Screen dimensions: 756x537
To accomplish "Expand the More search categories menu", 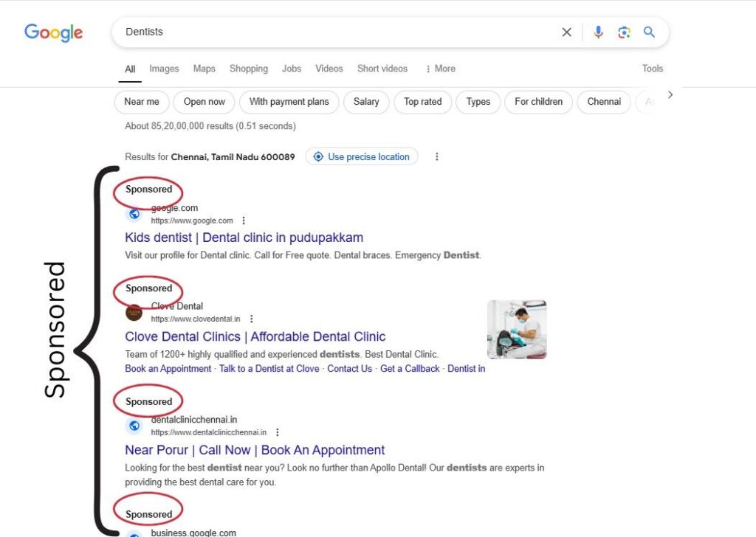I will pos(440,69).
